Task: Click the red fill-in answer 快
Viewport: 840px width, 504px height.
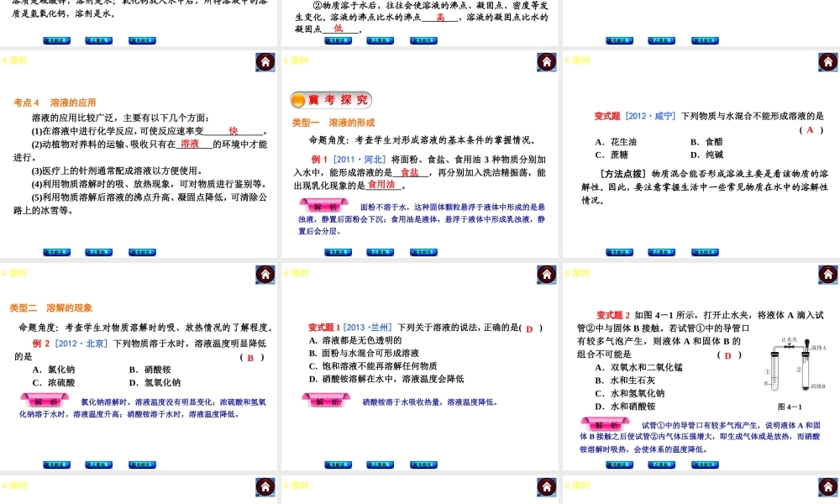Action: point(233,131)
